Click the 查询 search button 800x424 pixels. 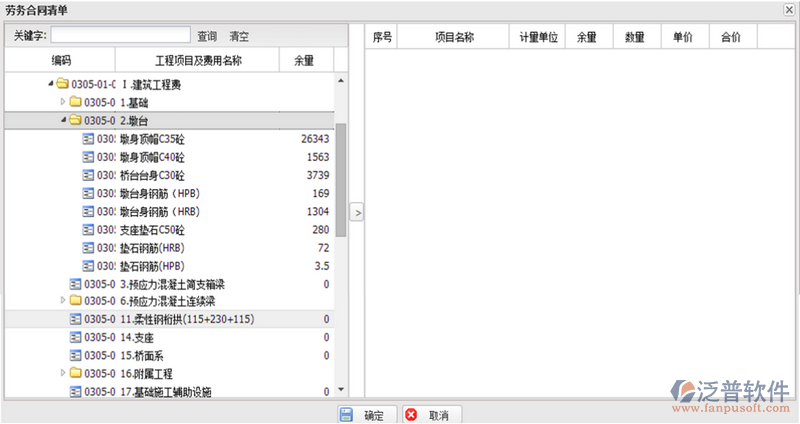pyautogui.click(x=207, y=36)
